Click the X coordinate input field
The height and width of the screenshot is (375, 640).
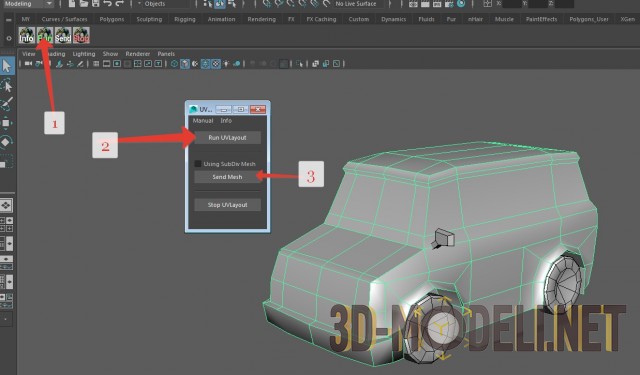[x=512, y=4]
